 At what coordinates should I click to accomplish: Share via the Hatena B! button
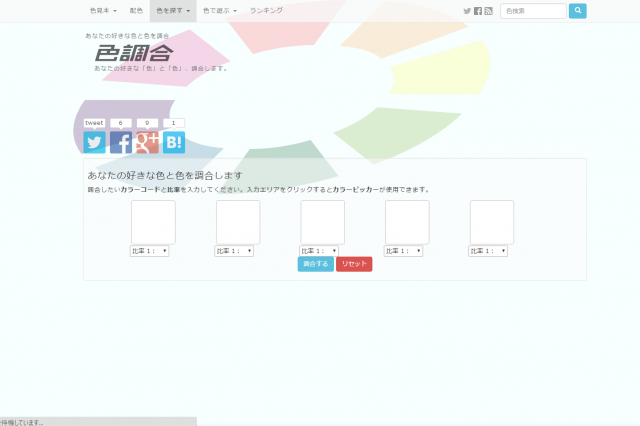[x=174, y=142]
